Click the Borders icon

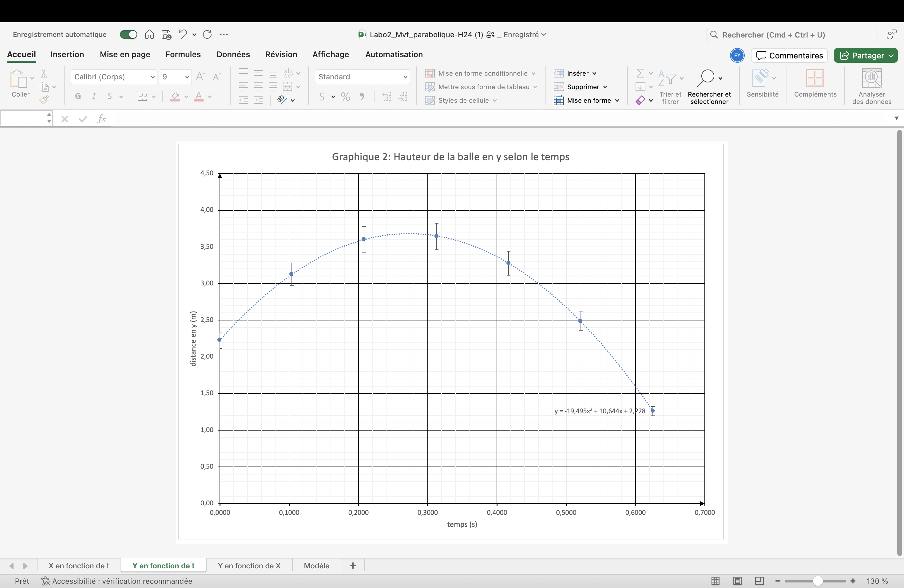142,96
